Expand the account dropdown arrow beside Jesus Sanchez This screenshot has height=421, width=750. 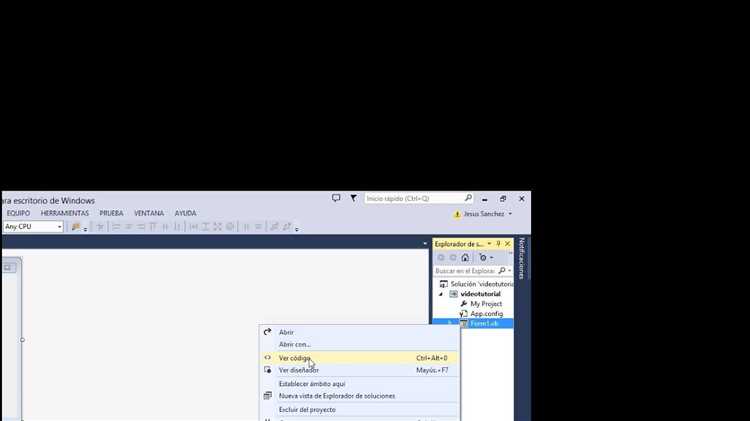[x=510, y=214]
